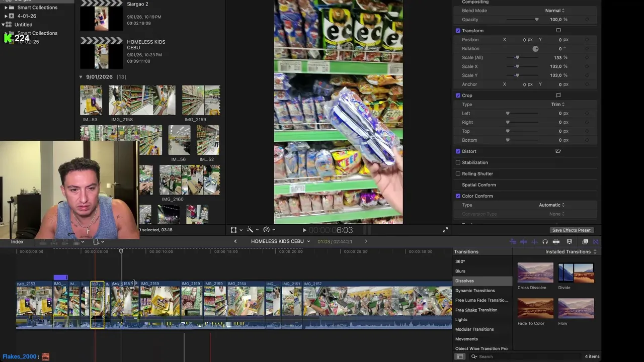The image size is (644, 362).
Task: Open the HOMELESS KIDS CEBU project dropdown
Action: [280, 241]
